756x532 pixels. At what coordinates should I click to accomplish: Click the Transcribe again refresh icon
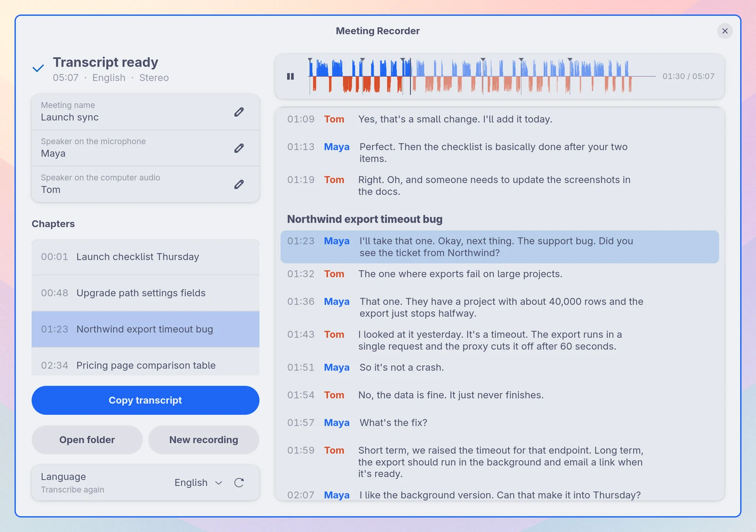239,482
